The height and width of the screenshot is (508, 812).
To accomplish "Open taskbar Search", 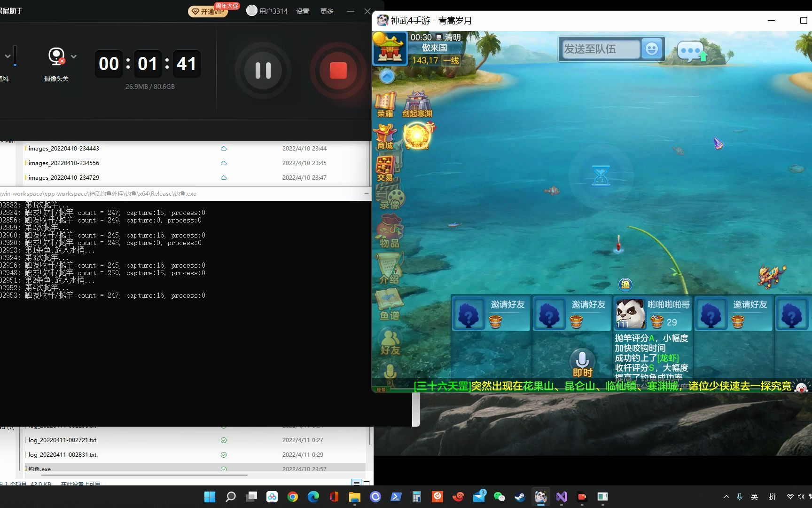I will [230, 497].
